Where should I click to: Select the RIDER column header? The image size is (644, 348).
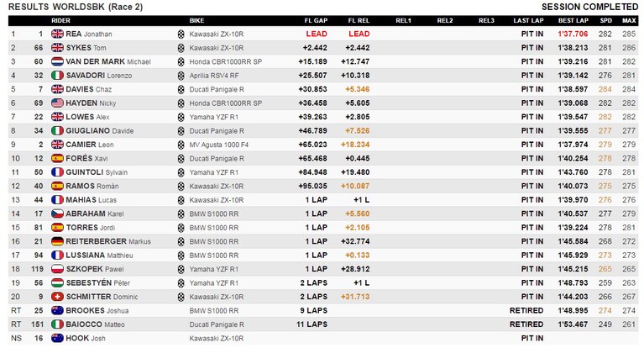click(60, 20)
